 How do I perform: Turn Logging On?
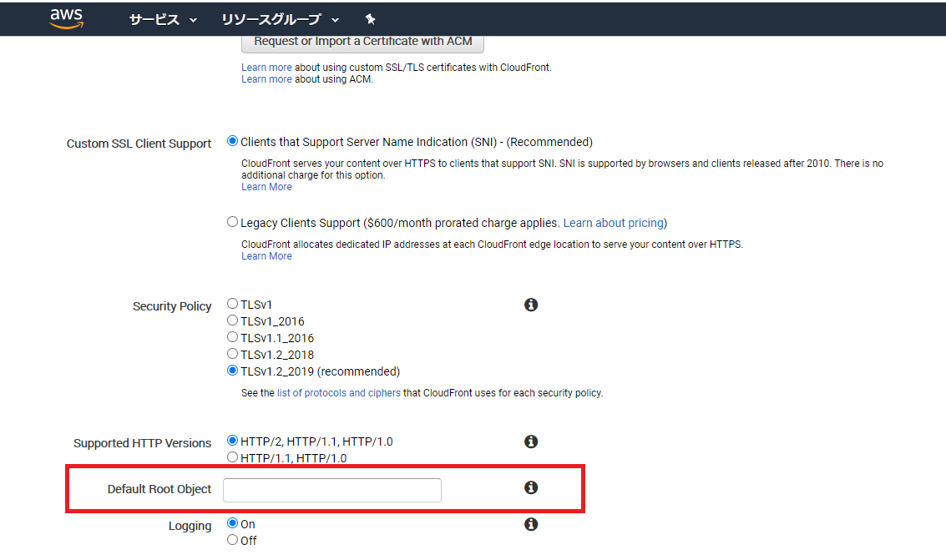tap(232, 523)
